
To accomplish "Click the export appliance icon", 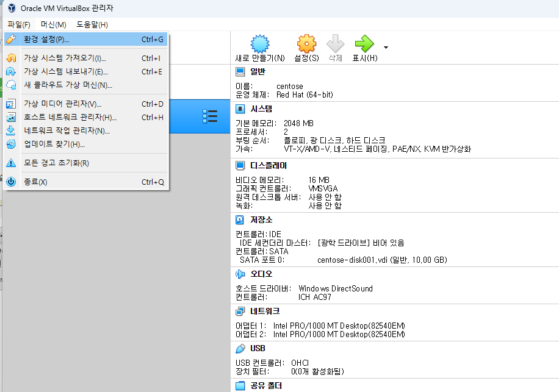I will point(11,71).
